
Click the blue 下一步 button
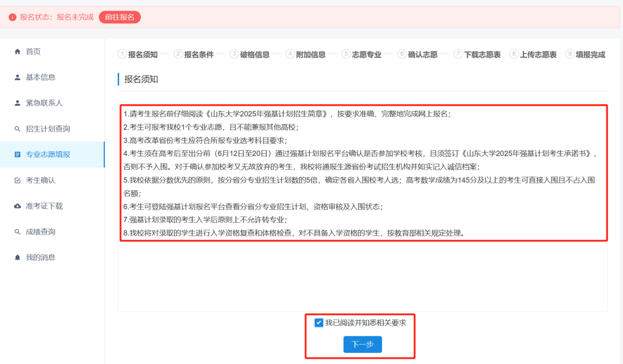pos(362,344)
